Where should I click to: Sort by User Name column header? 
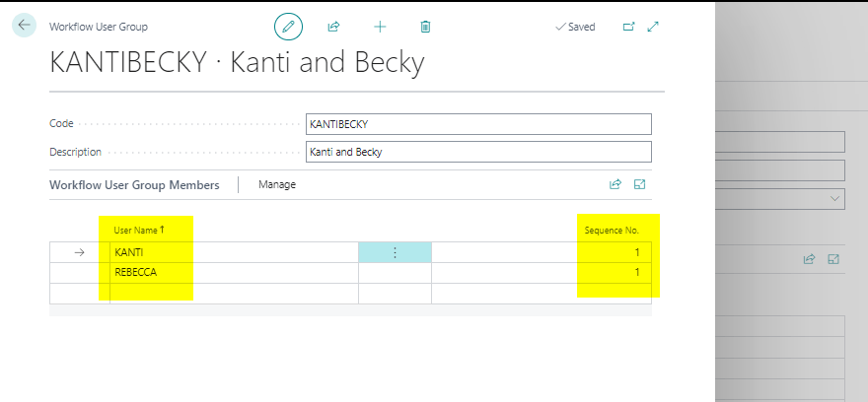(x=139, y=230)
